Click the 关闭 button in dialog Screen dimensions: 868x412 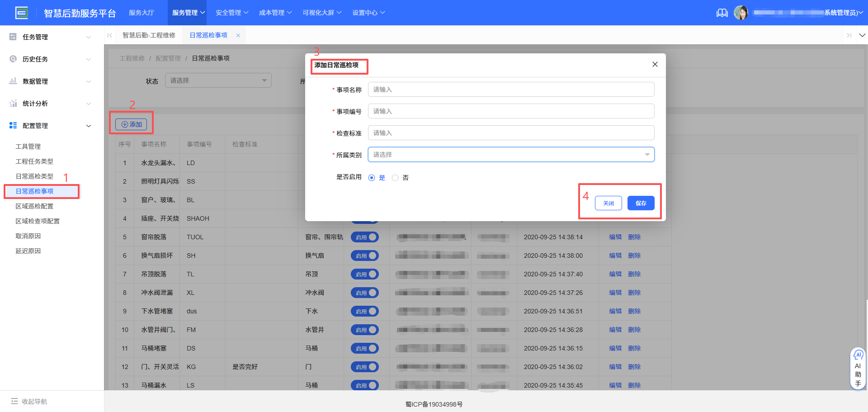click(x=608, y=204)
